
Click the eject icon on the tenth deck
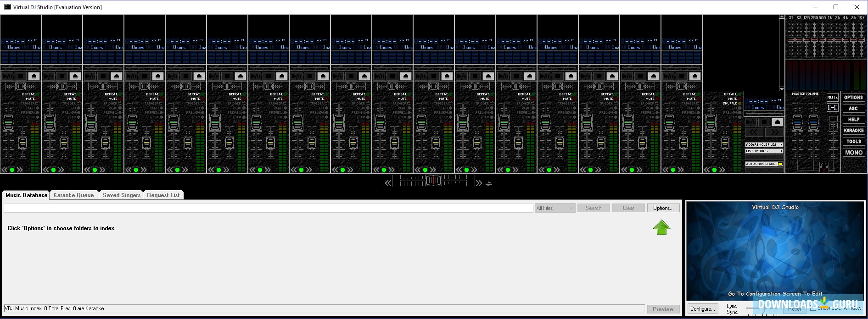point(406,76)
